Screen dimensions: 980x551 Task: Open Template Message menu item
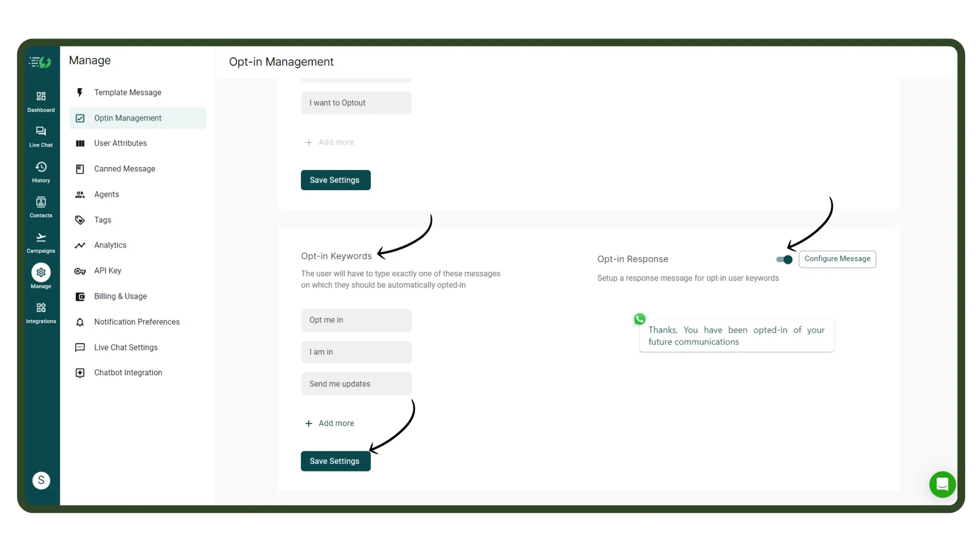138,92
